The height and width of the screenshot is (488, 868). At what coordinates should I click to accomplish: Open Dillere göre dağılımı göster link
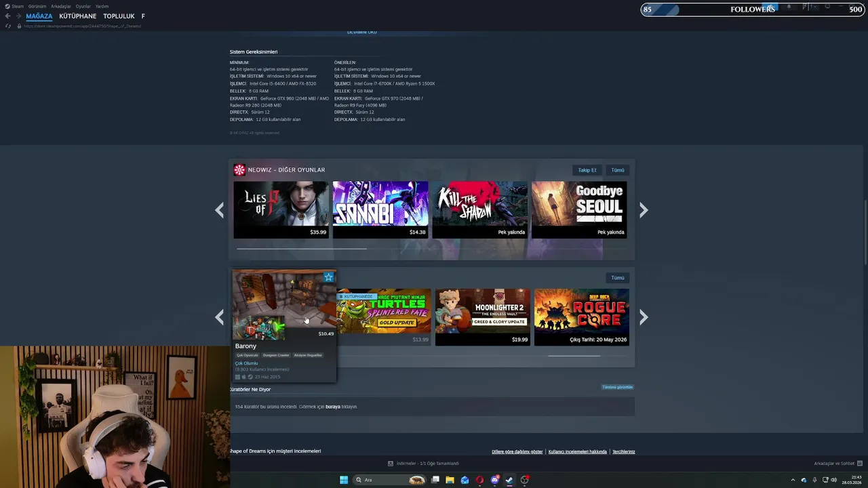[517, 451]
